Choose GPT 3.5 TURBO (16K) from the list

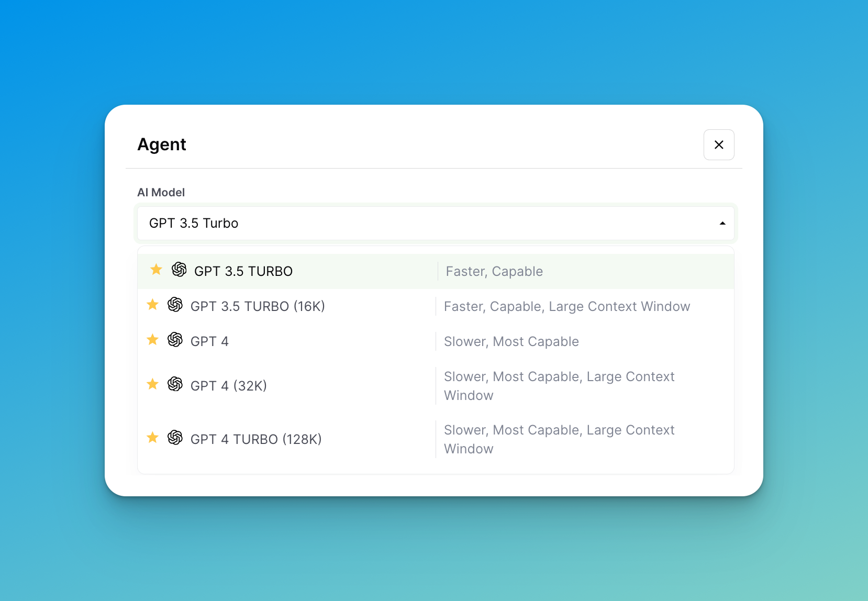tap(258, 307)
